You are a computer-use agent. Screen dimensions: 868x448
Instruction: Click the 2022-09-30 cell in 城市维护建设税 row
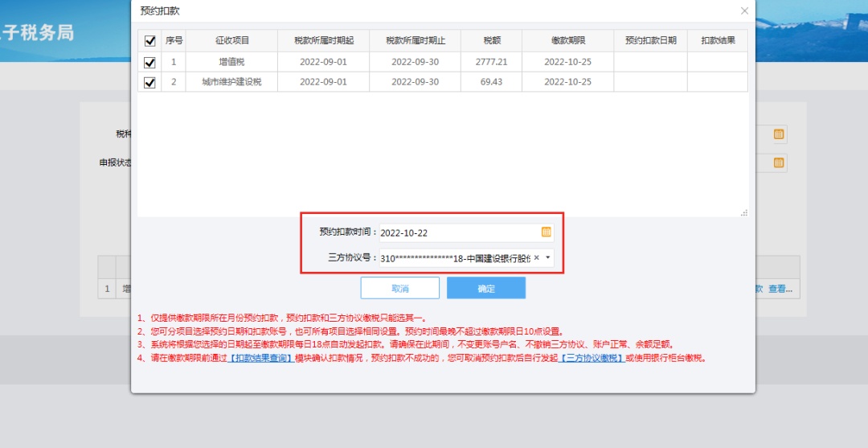click(416, 82)
